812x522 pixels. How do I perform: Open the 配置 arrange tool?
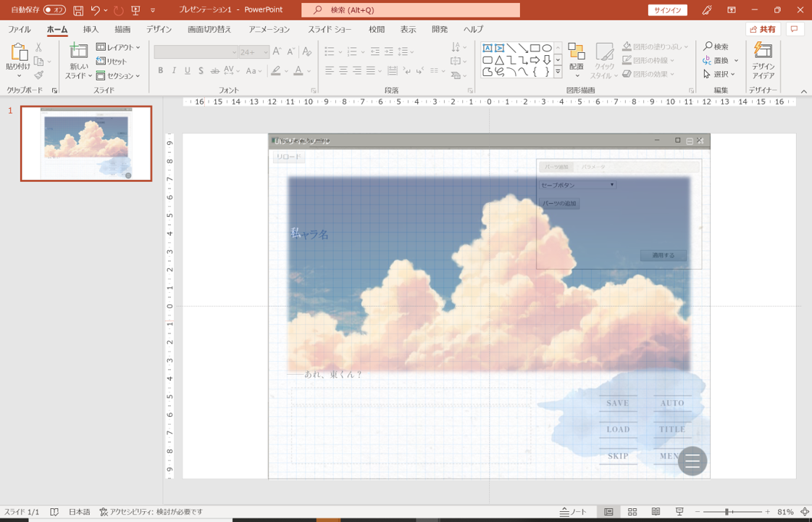pyautogui.click(x=576, y=59)
